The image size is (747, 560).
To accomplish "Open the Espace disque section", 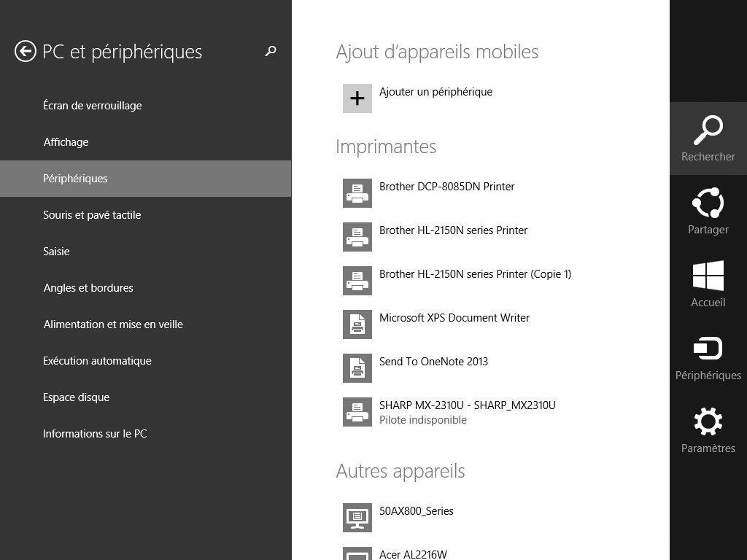I will click(x=145, y=397).
